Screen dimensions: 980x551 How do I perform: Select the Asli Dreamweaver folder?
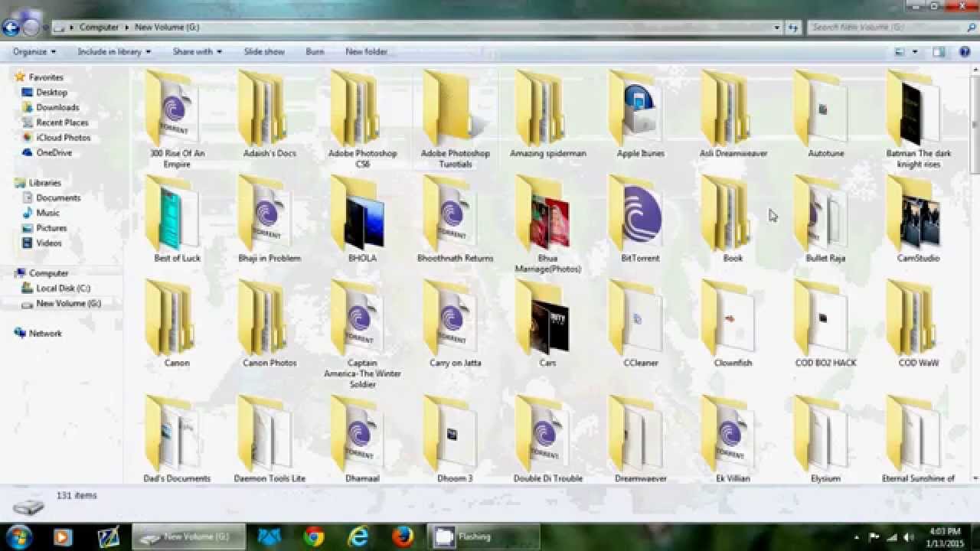coord(733,115)
